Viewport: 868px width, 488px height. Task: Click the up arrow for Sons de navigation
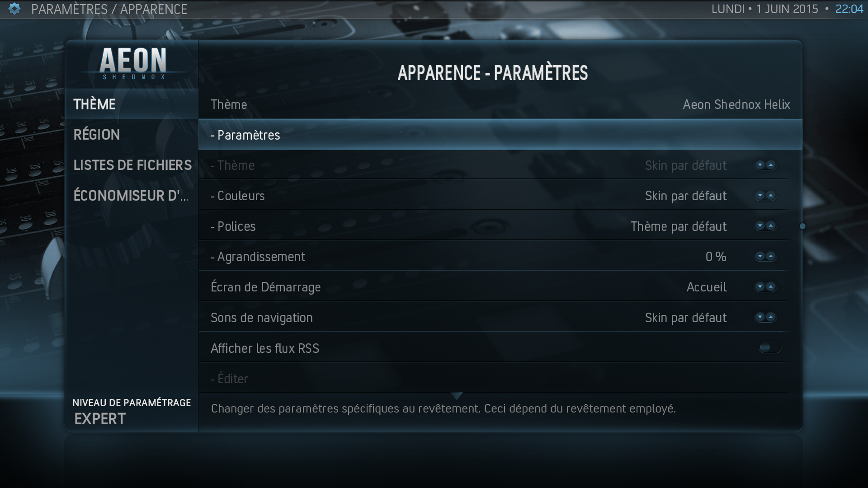point(771,317)
